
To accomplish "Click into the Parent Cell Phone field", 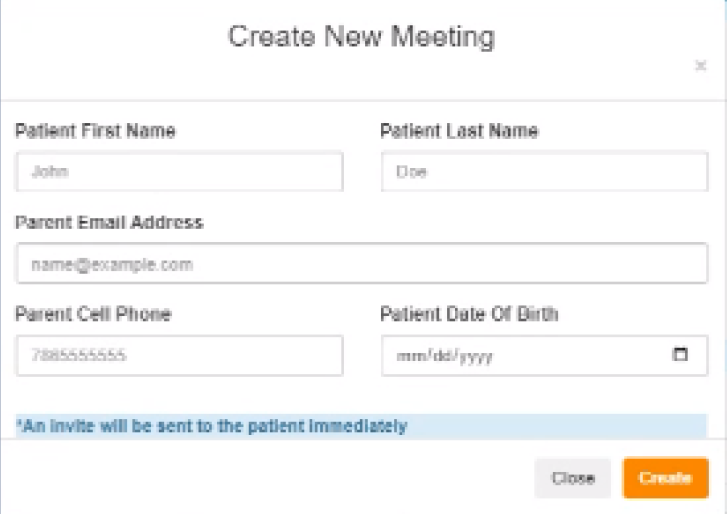I will [x=179, y=356].
